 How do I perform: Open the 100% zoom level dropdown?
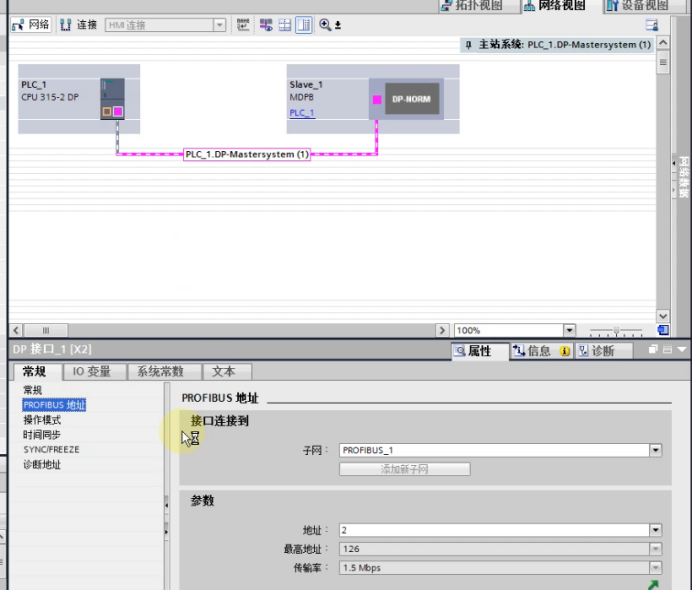569,330
